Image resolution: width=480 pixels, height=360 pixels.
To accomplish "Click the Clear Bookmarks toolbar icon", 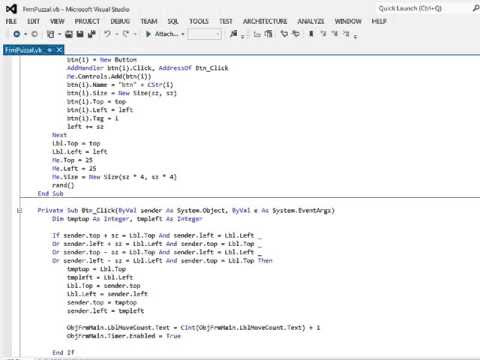I will 346,34.
